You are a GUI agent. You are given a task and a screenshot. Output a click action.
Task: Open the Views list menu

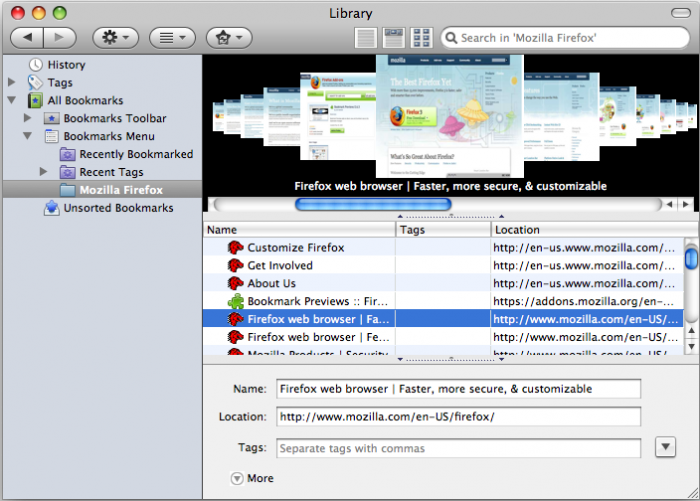click(x=172, y=38)
